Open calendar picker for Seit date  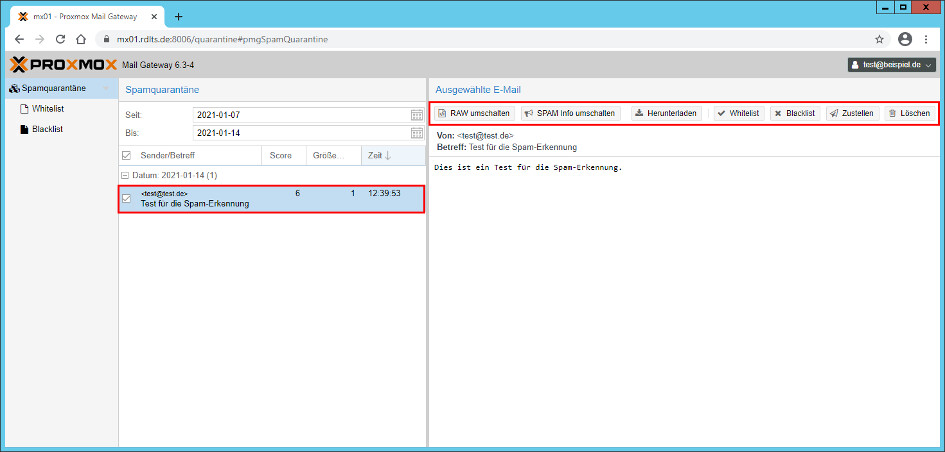pyautogui.click(x=416, y=115)
